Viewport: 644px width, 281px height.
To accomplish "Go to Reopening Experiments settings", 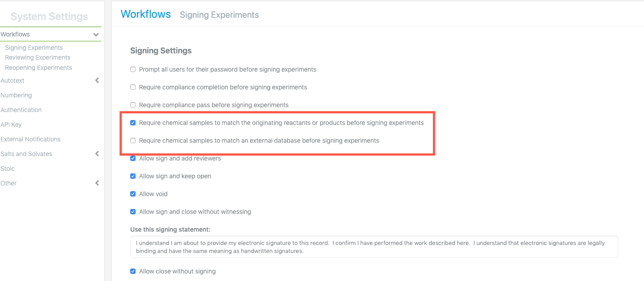I will [x=39, y=68].
